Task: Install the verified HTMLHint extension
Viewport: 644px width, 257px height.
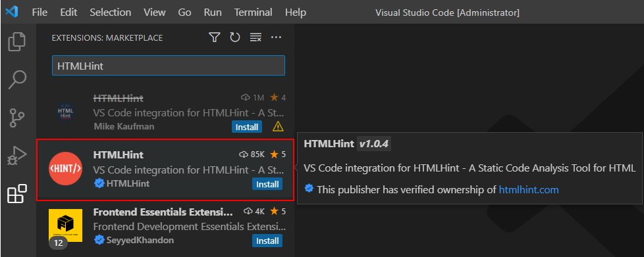Action: coord(267,185)
